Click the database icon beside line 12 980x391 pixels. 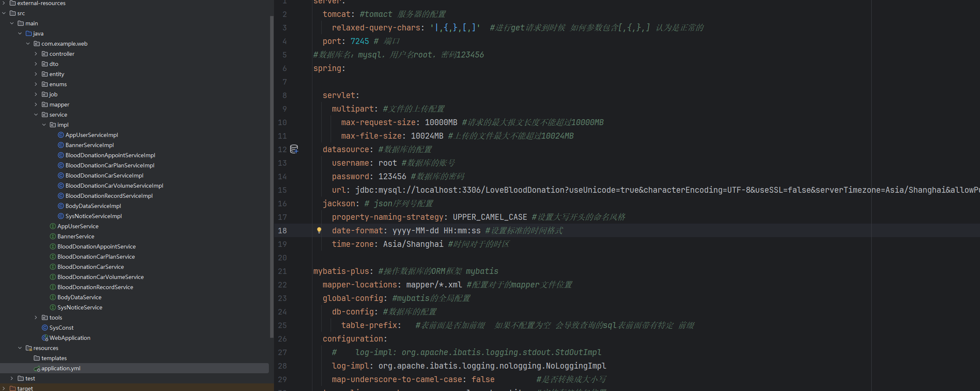(294, 149)
